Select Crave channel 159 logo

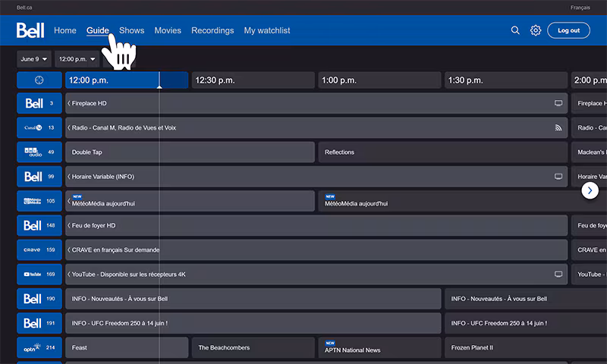[x=39, y=250]
